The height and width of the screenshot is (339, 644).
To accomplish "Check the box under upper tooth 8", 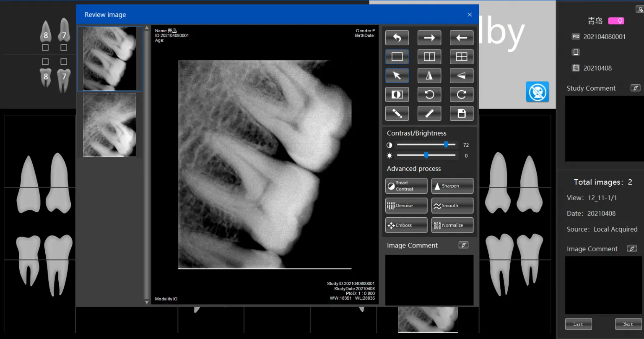I will click(45, 48).
